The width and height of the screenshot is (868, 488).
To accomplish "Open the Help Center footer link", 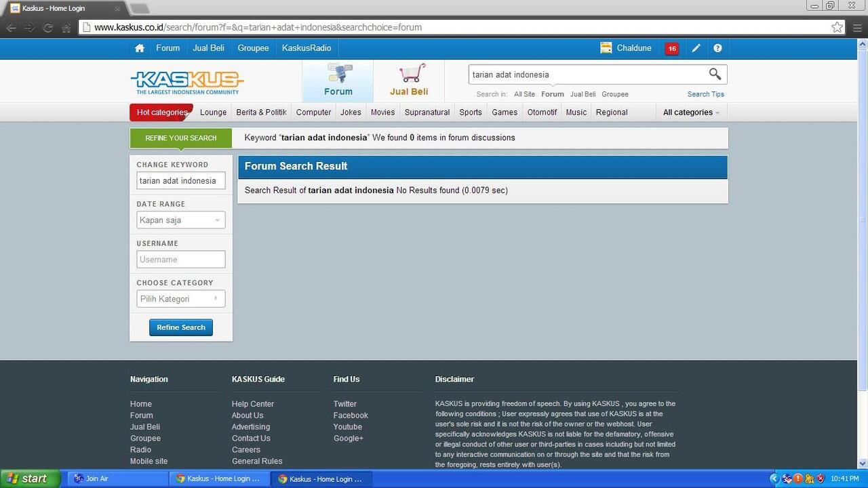I will pos(253,404).
